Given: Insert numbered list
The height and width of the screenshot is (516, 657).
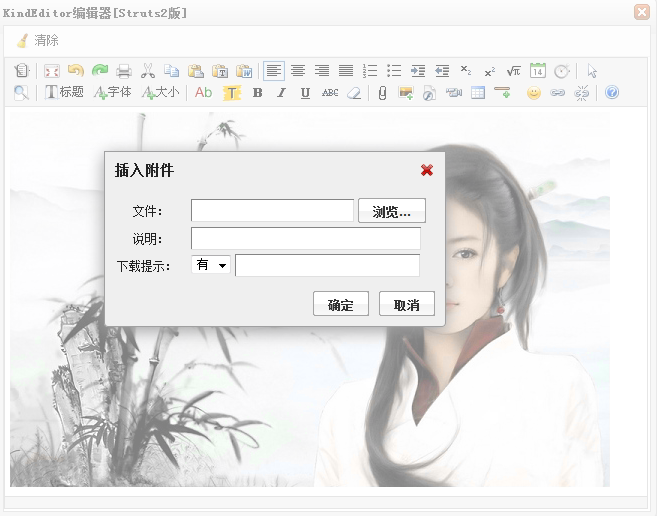Looking at the screenshot, I should pyautogui.click(x=370, y=70).
